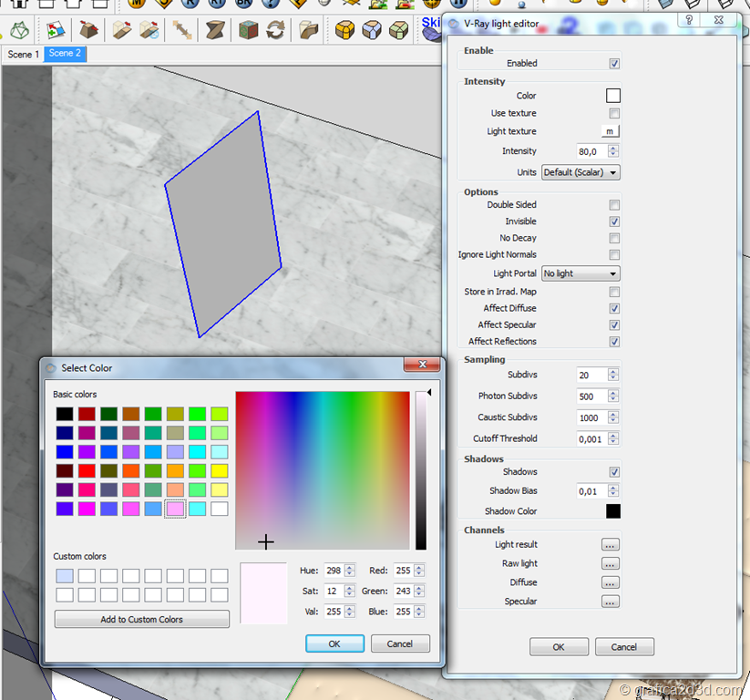The width and height of the screenshot is (750, 700).
Task: Increase the Intensity value with the up arrow
Action: tap(613, 148)
